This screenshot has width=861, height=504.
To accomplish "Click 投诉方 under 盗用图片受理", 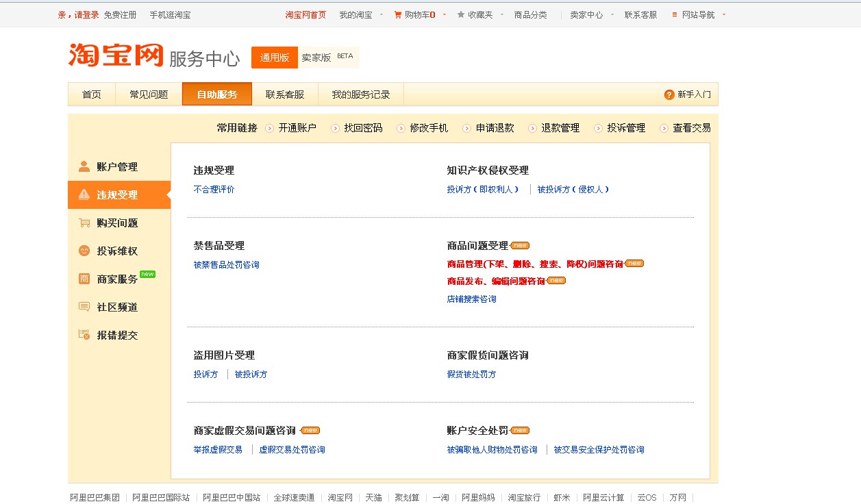I will 206,375.
